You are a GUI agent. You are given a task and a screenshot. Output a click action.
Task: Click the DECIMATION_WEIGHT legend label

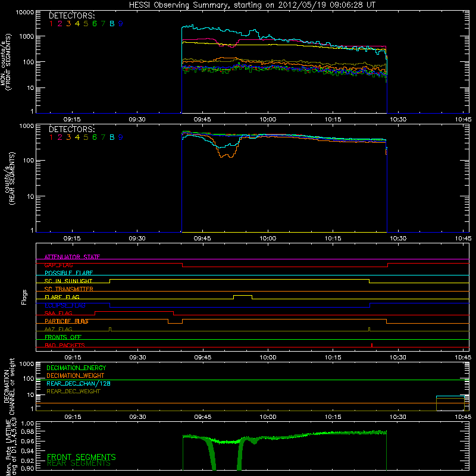tap(76, 375)
